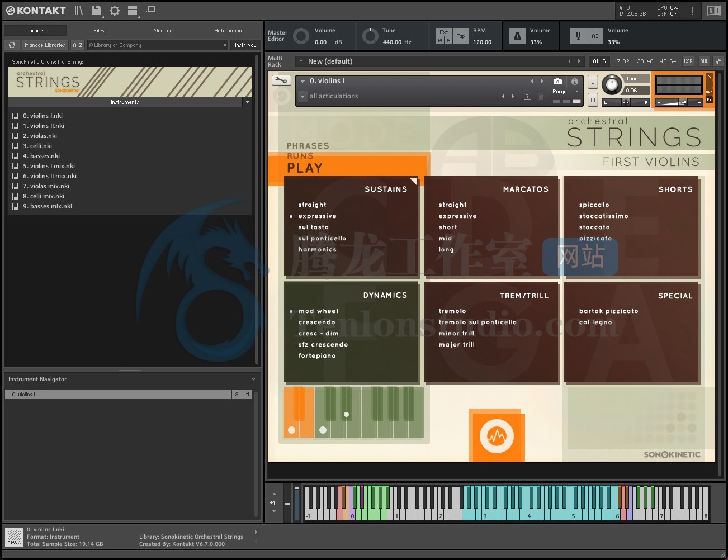The image size is (728, 560).
Task: Remove instrument with orange X button
Action: pos(709,77)
